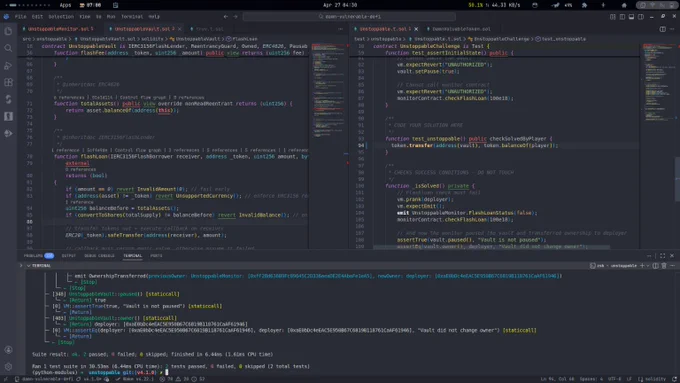
Task: Open panel more actions ellipsis
Action: pos(649,255)
